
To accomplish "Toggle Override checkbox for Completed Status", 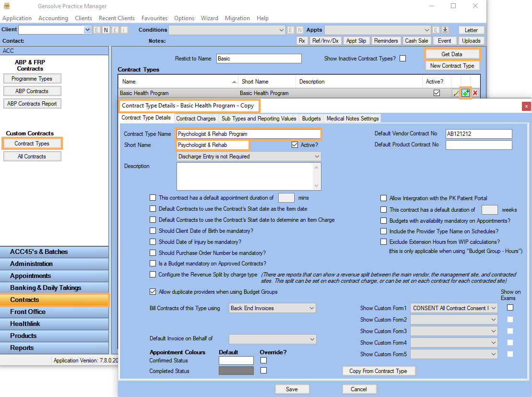I will click(264, 371).
